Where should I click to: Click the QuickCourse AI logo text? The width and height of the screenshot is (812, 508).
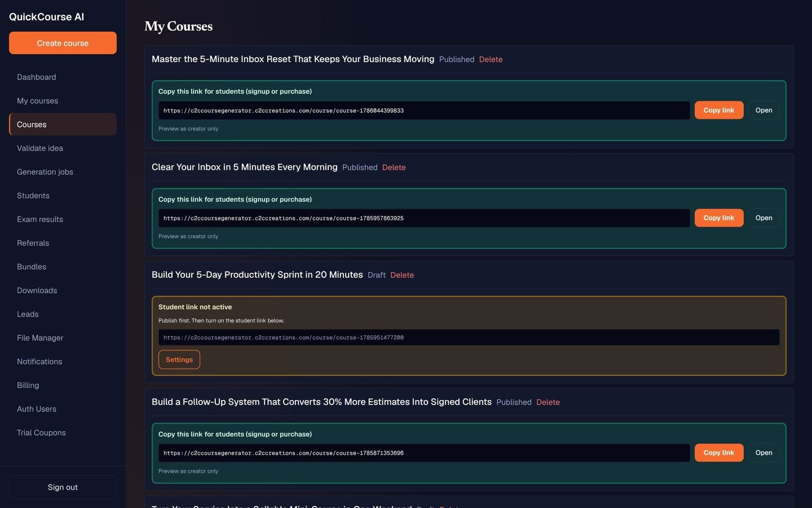click(46, 17)
